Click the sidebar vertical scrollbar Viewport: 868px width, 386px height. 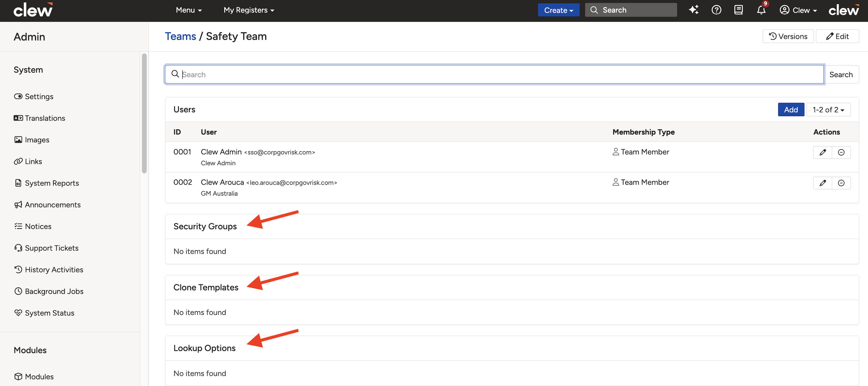(x=144, y=113)
